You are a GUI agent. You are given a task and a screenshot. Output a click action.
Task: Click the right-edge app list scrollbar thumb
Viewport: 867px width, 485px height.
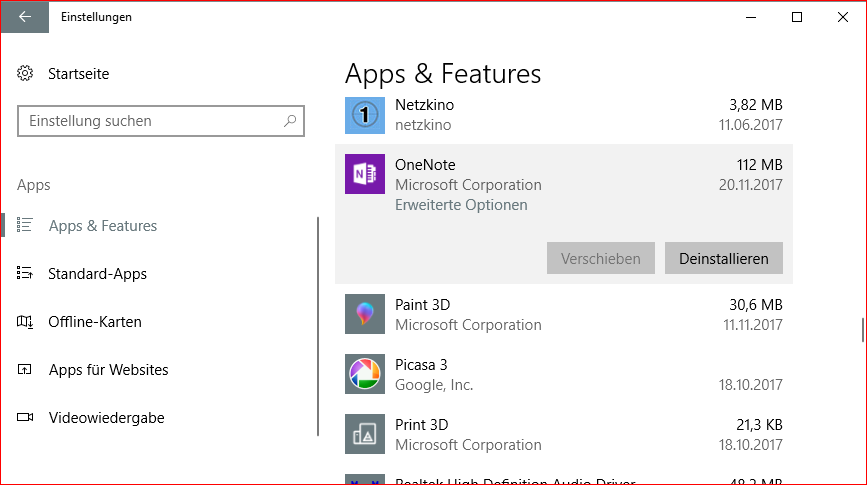coord(863,330)
